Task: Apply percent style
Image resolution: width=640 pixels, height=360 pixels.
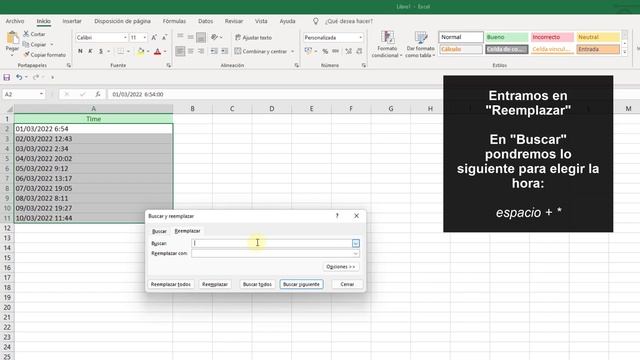Action: (325, 51)
